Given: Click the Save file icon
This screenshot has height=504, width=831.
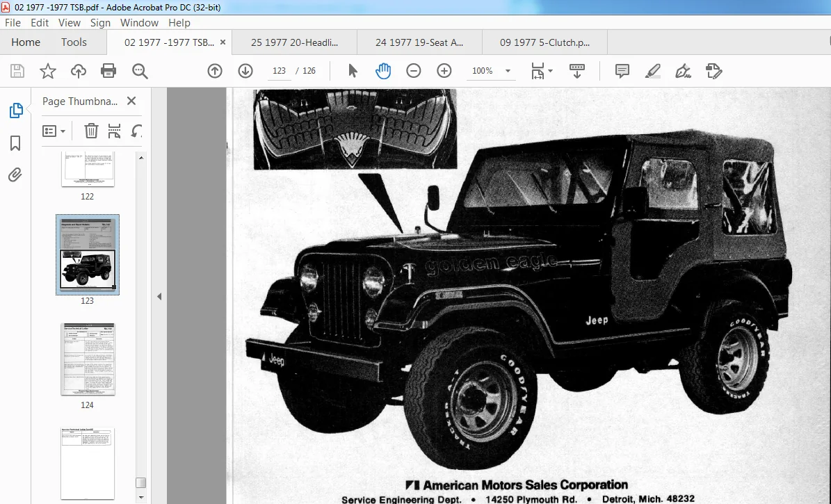Looking at the screenshot, I should click(x=17, y=71).
